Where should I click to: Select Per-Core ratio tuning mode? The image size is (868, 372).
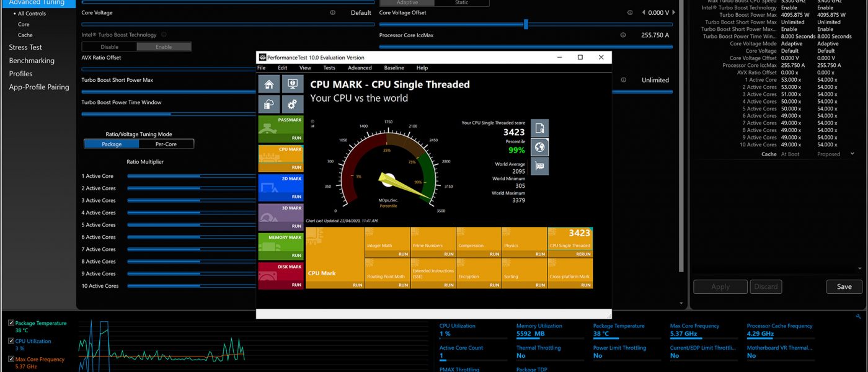pos(166,144)
